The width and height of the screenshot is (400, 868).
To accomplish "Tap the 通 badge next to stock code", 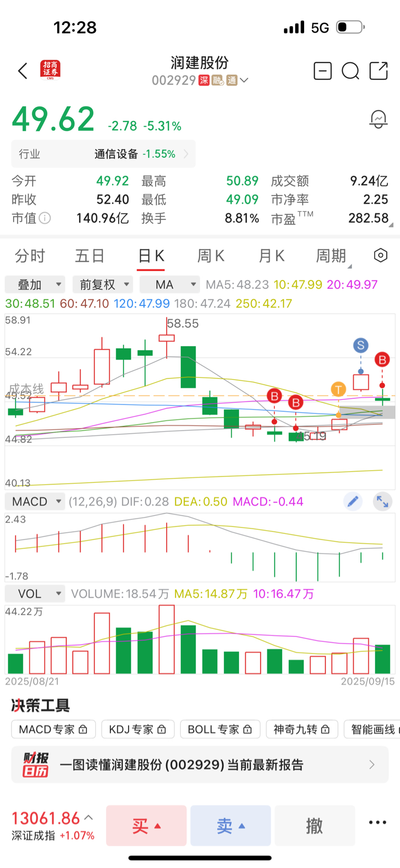I will tap(232, 80).
